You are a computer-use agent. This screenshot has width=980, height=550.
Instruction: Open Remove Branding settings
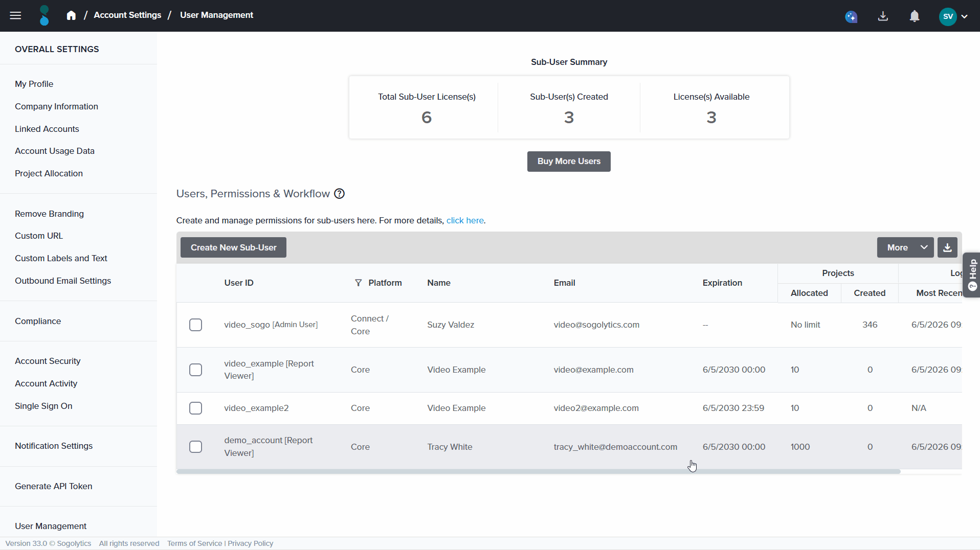[49, 214]
